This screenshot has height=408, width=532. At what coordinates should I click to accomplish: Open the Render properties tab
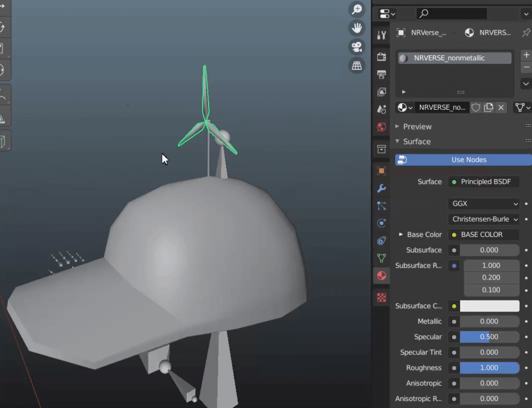pos(381,57)
